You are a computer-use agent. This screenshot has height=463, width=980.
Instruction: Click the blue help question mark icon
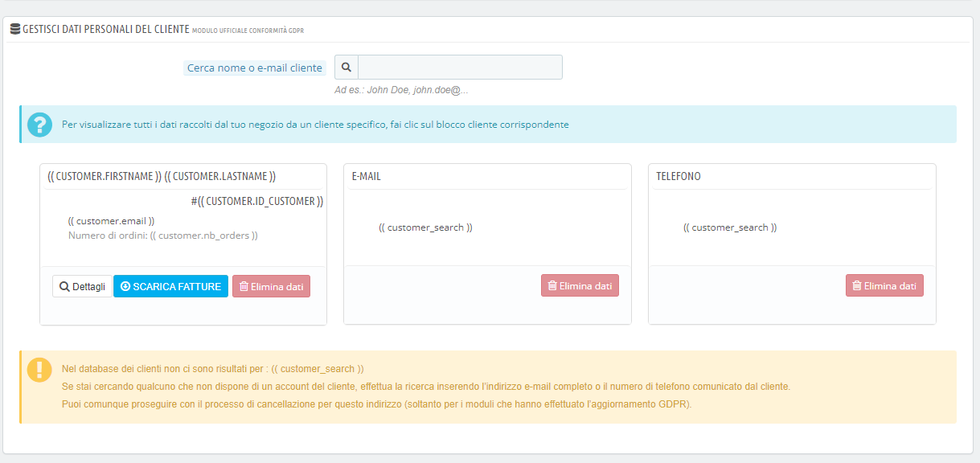click(39, 125)
